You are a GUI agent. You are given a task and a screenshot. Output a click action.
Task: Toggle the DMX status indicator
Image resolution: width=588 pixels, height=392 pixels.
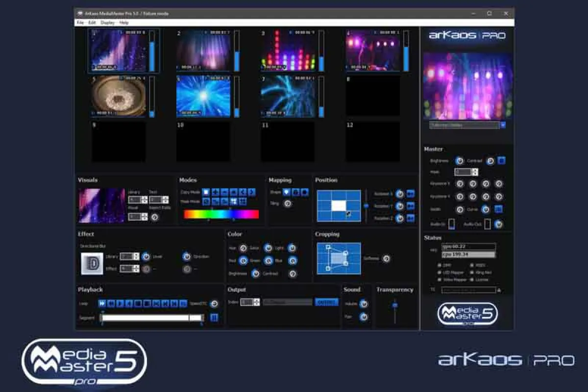439,265
